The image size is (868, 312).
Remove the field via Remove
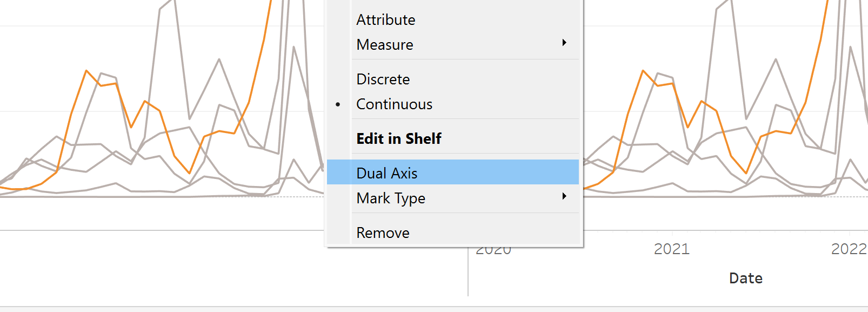383,233
